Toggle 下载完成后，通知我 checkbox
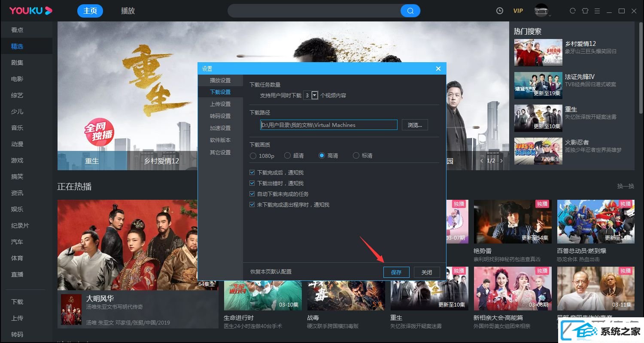Viewport: 644px width, 343px height. pyautogui.click(x=252, y=172)
